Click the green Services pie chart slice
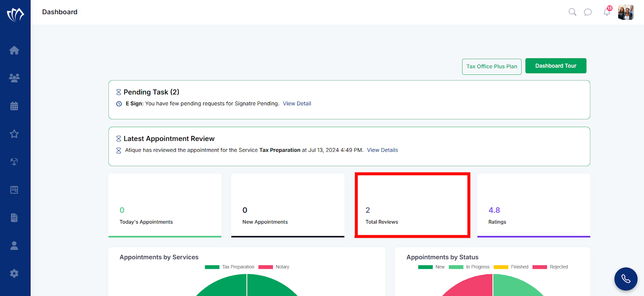 [x=247, y=286]
